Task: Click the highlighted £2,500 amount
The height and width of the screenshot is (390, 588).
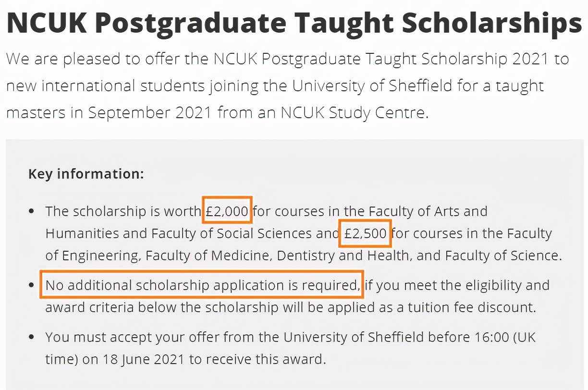Action: click(x=366, y=233)
